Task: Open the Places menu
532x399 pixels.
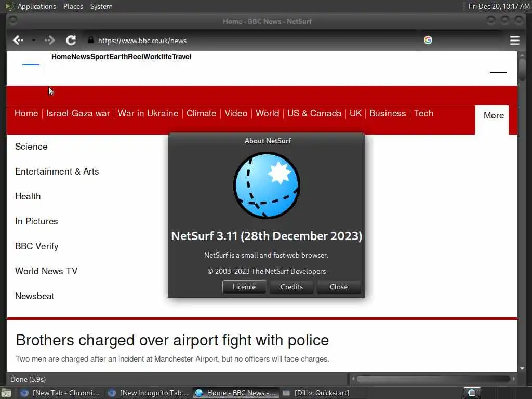Action: point(73,6)
